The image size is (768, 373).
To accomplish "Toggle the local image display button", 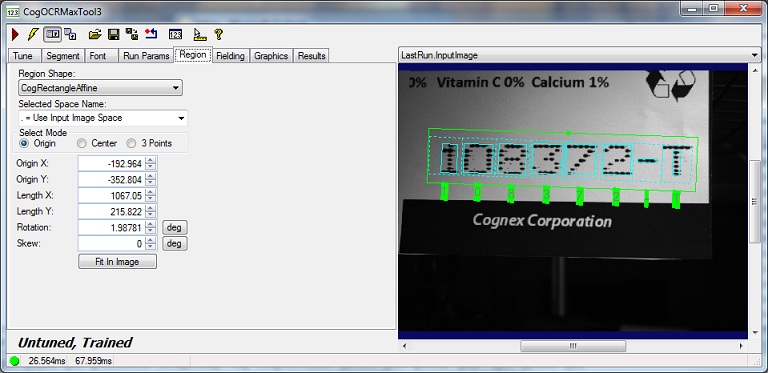I will coord(52,34).
